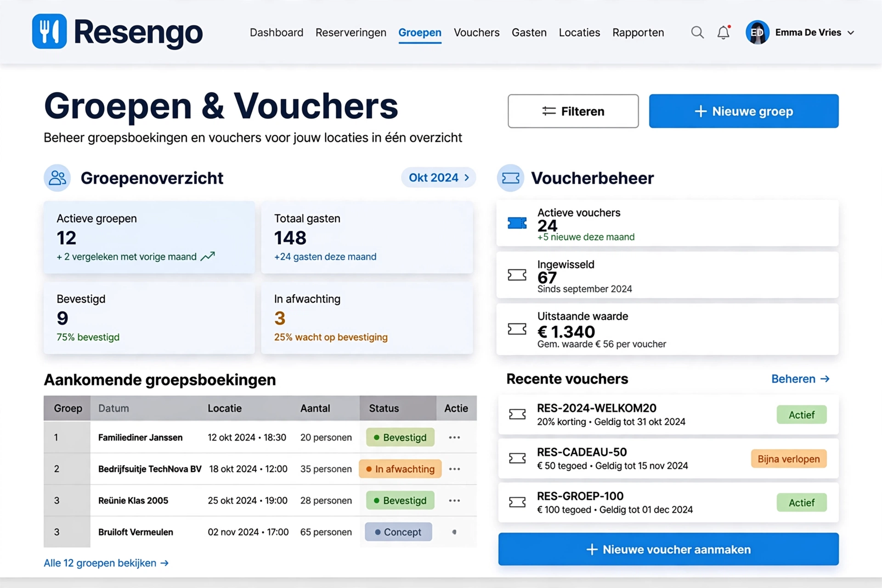Click the Actie column header
882x588 pixels.
(456, 408)
